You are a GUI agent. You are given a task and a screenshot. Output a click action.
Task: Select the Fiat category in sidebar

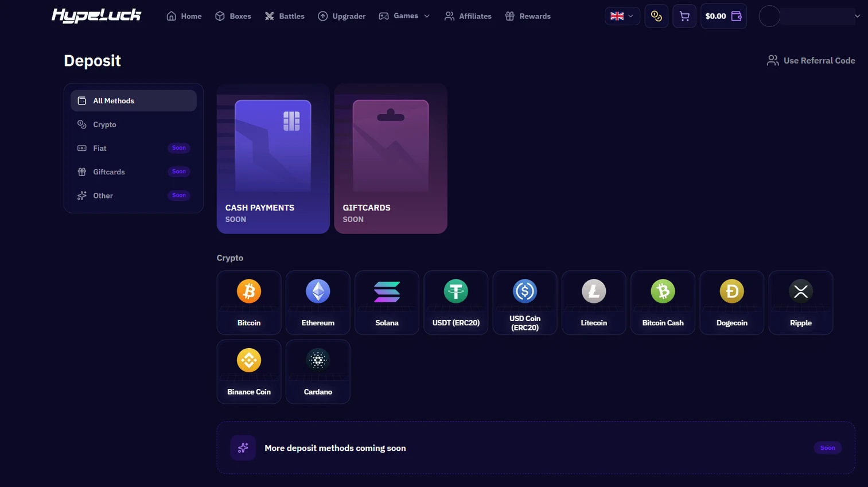click(x=134, y=148)
